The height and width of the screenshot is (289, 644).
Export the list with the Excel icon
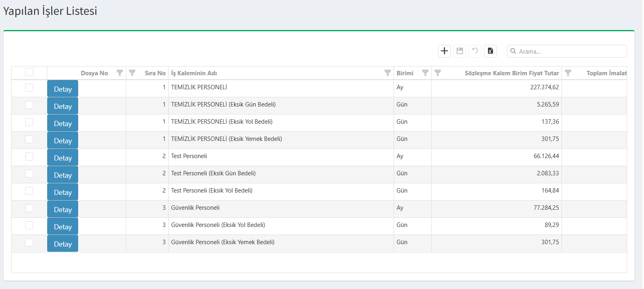pyautogui.click(x=490, y=51)
